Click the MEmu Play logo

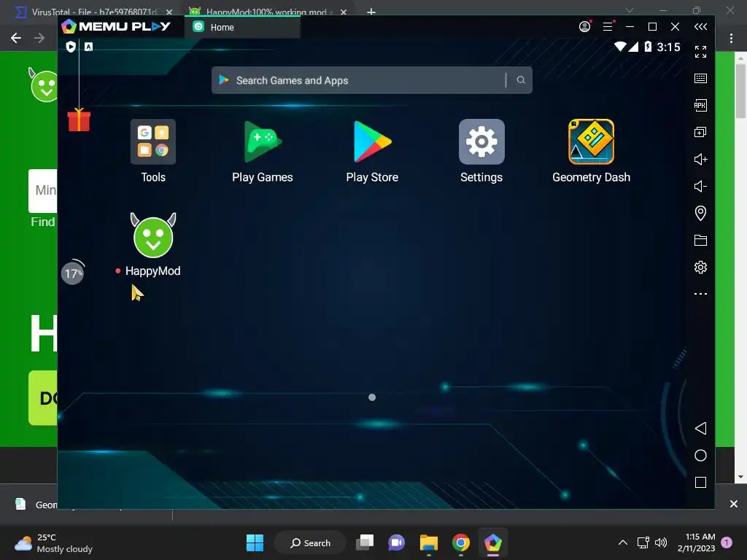pyautogui.click(x=116, y=26)
